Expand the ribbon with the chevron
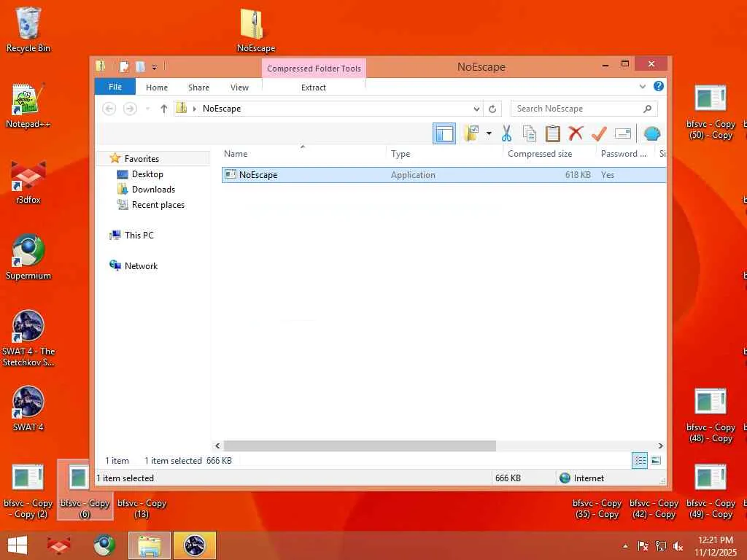747x560 pixels. click(x=642, y=86)
